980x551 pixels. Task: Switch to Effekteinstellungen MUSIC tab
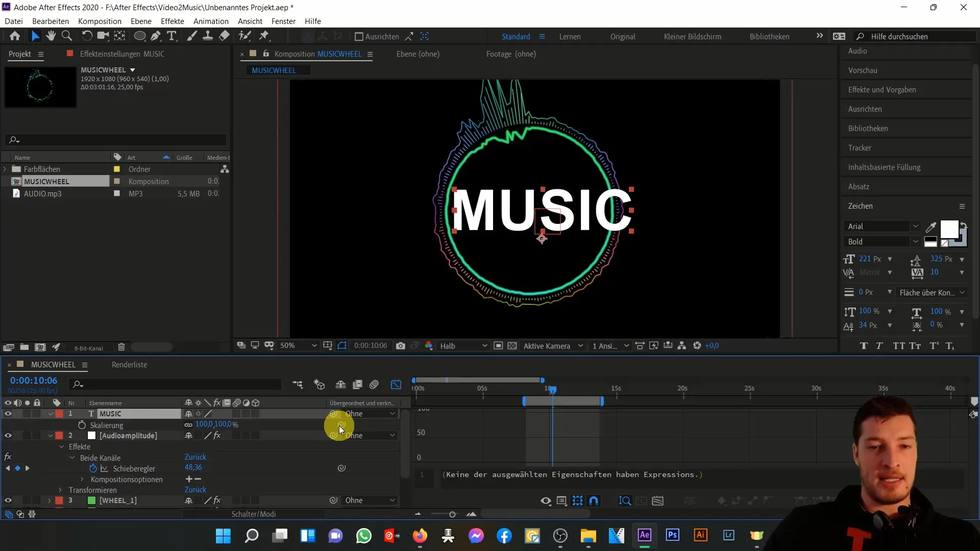click(x=122, y=54)
